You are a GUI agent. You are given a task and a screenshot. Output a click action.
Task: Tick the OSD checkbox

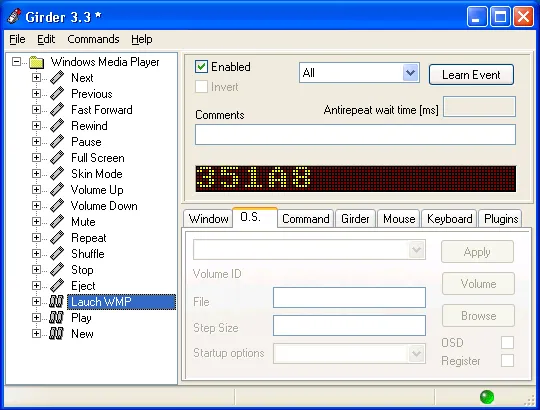507,343
